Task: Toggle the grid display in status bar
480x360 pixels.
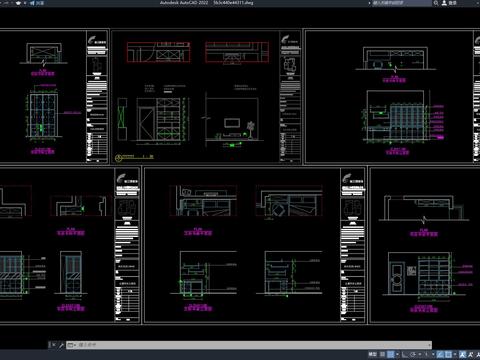Action: pyautogui.click(x=382, y=354)
